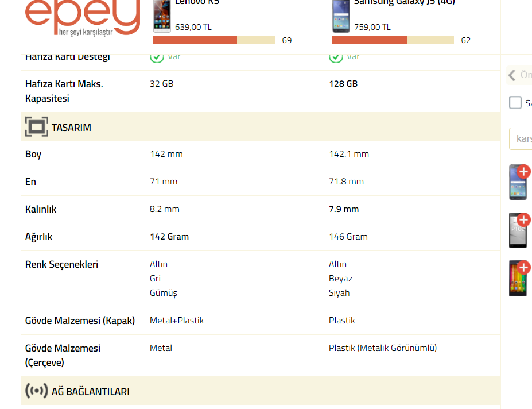Click the Samsung Galaxy J5 score bar
Image resolution: width=532 pixels, height=409 pixels.
tap(393, 40)
